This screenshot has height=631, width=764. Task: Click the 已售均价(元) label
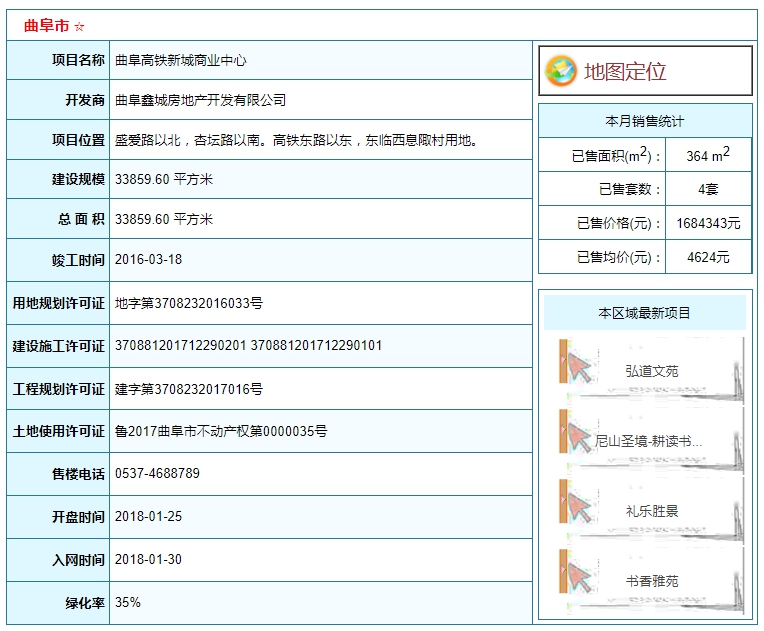[619, 257]
